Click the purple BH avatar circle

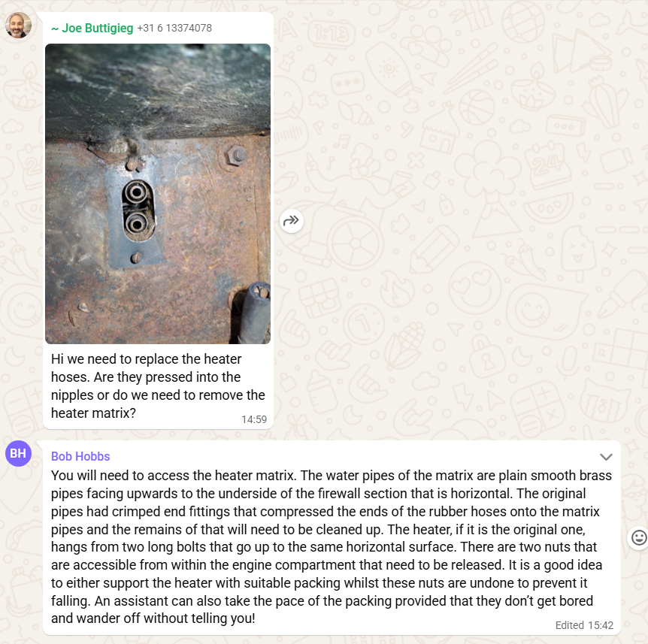click(x=18, y=453)
